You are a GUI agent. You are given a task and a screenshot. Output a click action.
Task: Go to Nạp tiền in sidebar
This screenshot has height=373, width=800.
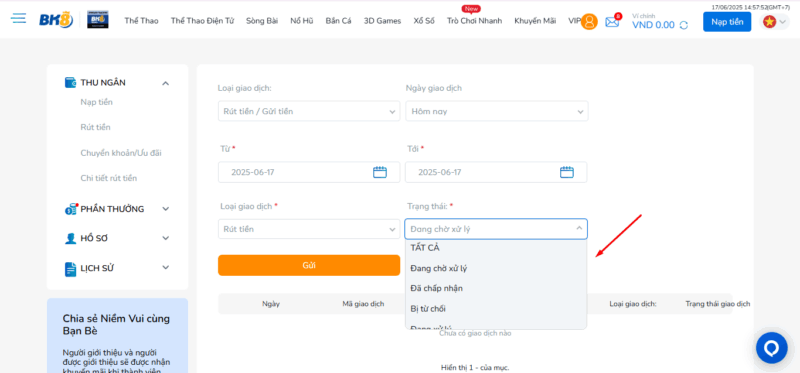[x=96, y=102]
